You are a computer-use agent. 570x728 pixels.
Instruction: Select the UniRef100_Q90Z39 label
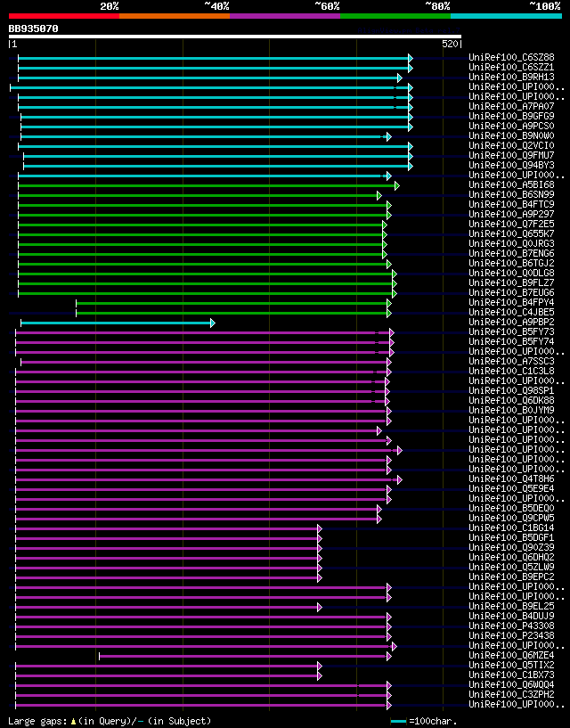click(511, 547)
